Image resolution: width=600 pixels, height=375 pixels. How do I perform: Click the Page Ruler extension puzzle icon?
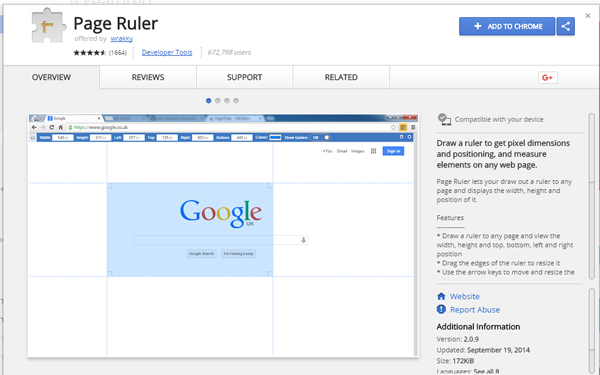click(49, 26)
